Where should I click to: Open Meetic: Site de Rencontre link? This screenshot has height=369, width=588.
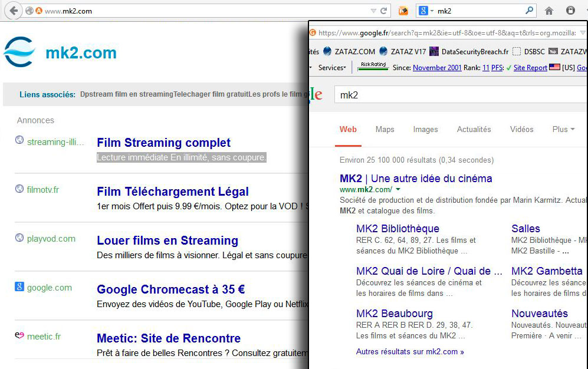pyautogui.click(x=169, y=338)
